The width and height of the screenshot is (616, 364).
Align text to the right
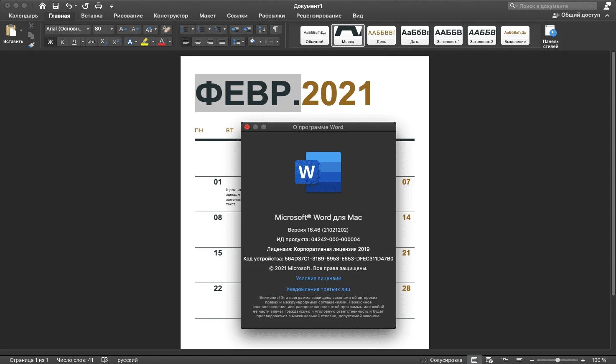point(210,42)
